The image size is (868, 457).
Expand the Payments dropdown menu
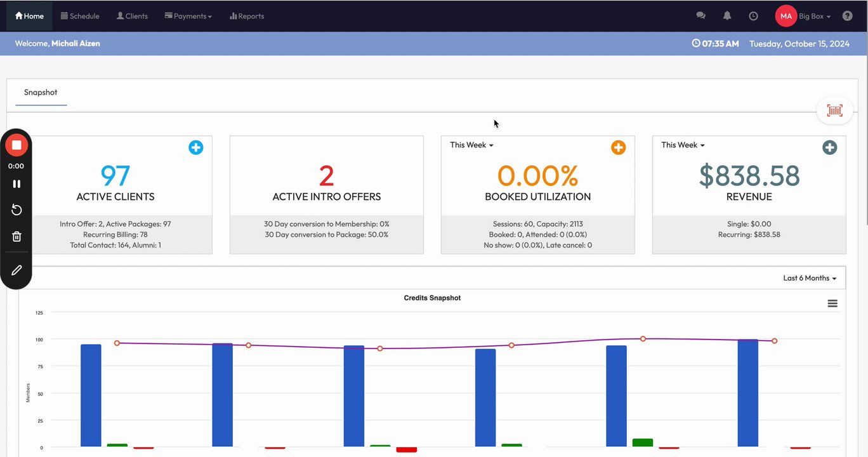point(188,16)
